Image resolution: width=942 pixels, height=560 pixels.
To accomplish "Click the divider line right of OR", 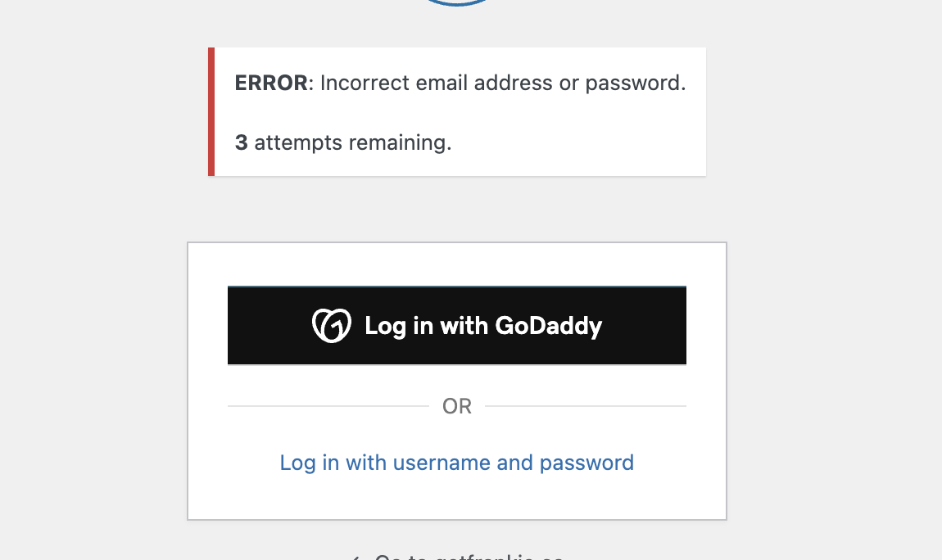I will tap(585, 406).
